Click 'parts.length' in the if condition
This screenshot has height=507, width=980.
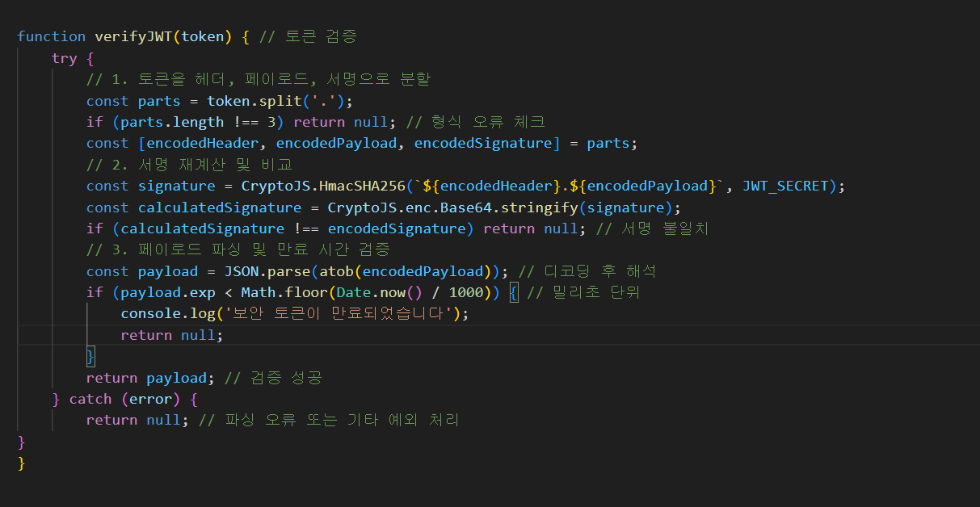point(172,122)
